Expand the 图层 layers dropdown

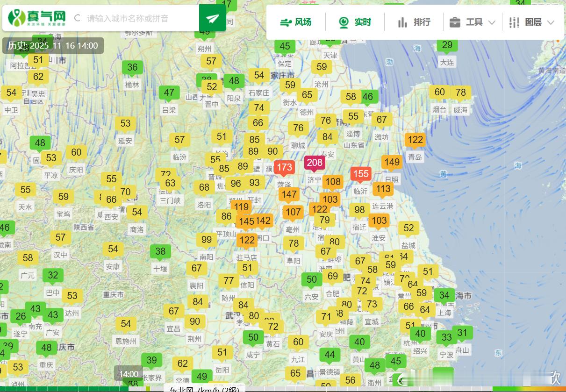coord(531,22)
